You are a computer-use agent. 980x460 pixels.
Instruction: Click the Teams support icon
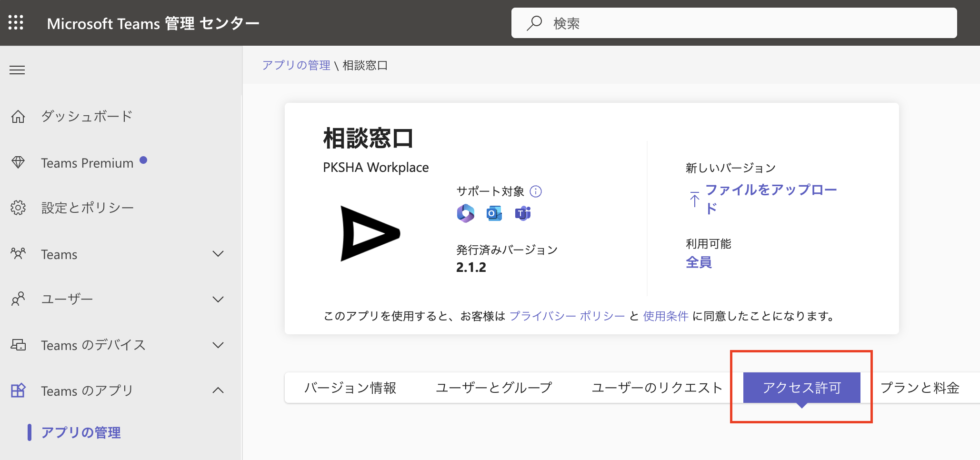pyautogui.click(x=523, y=213)
